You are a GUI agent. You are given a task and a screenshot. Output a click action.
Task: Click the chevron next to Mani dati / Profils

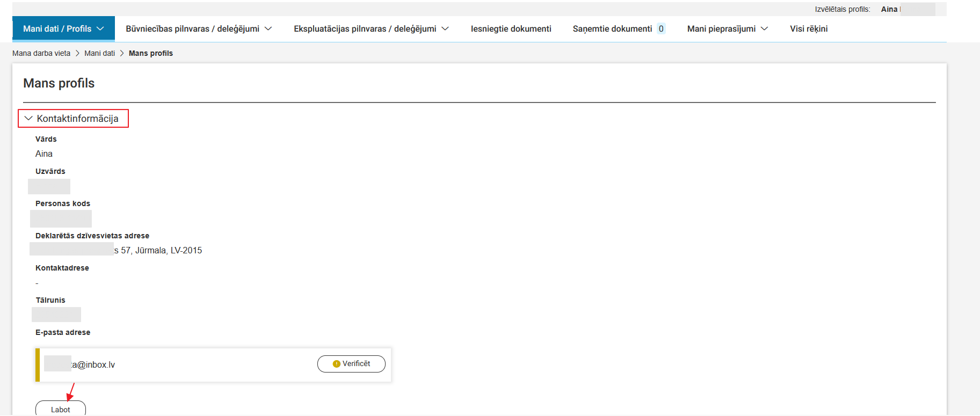(100, 28)
